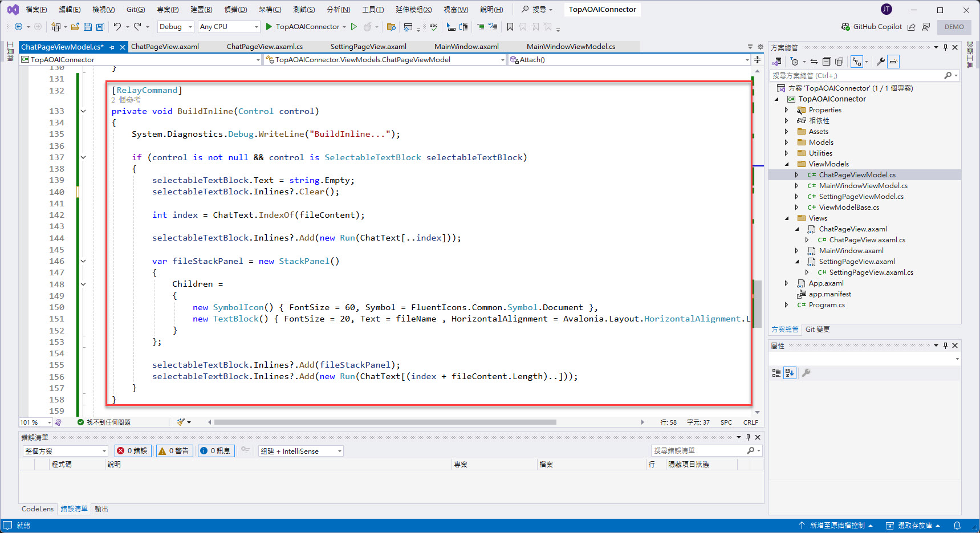Toggle auto-hide pin on 屬性 panel
Image resolution: width=980 pixels, height=533 pixels.
[945, 345]
